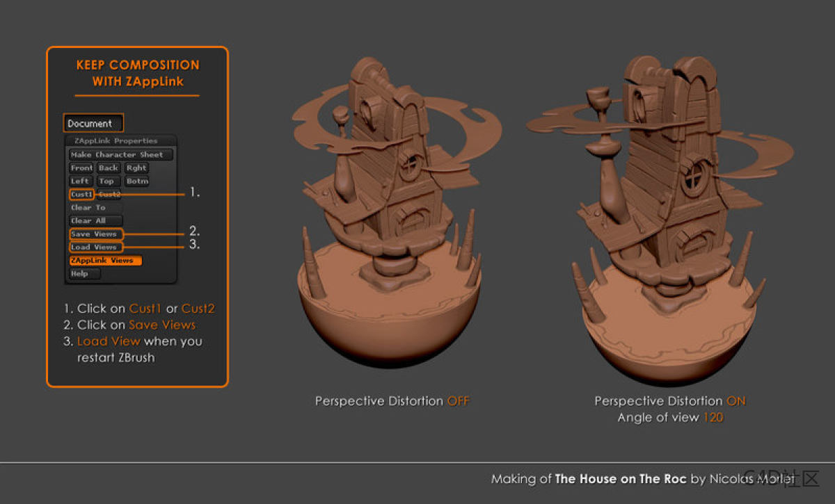835x504 pixels.
Task: Pick the Top view slot
Action: pos(106,181)
